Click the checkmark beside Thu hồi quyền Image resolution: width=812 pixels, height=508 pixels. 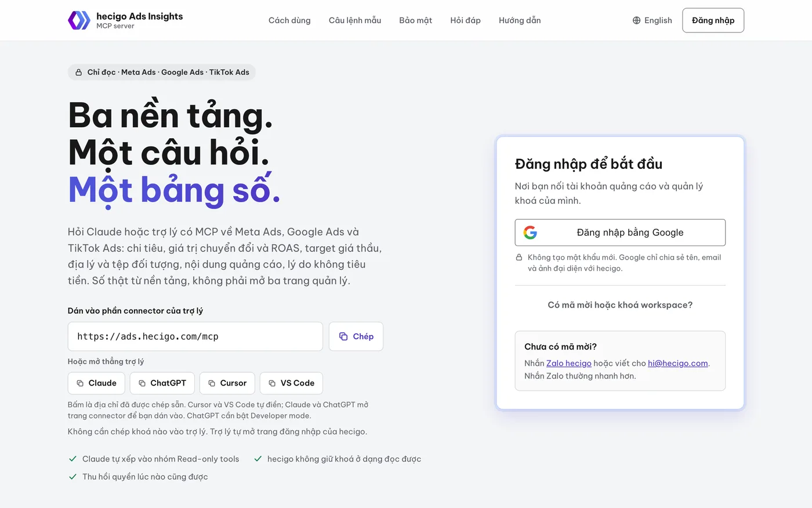click(73, 477)
